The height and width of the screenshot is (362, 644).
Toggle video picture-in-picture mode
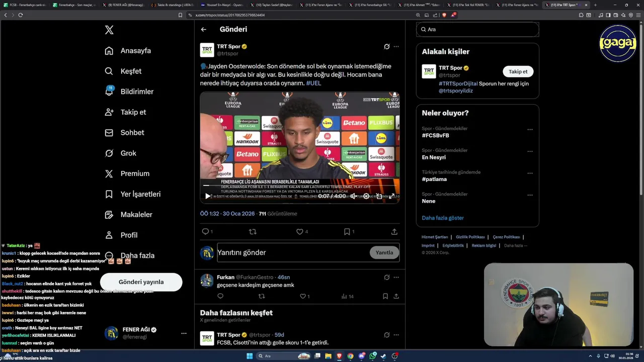[379, 196]
